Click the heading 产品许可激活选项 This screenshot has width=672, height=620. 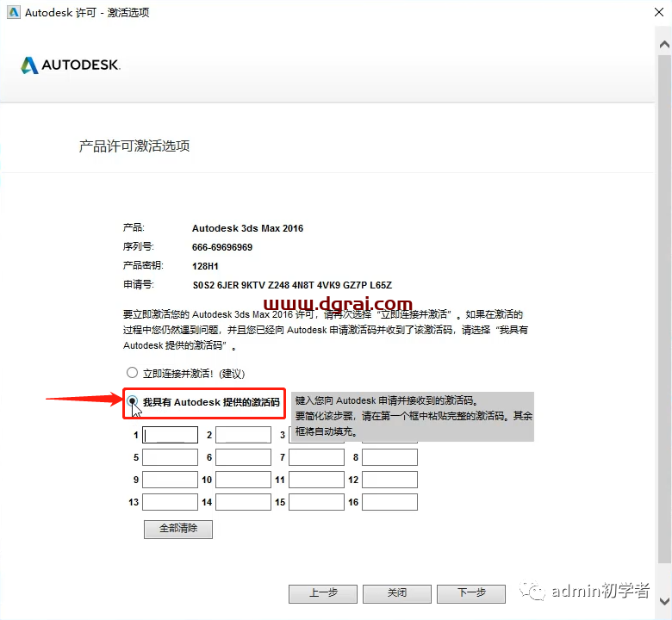tap(134, 146)
